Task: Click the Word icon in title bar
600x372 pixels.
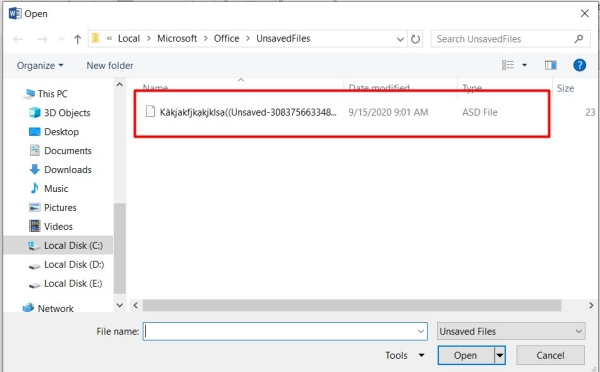Action: coord(15,13)
